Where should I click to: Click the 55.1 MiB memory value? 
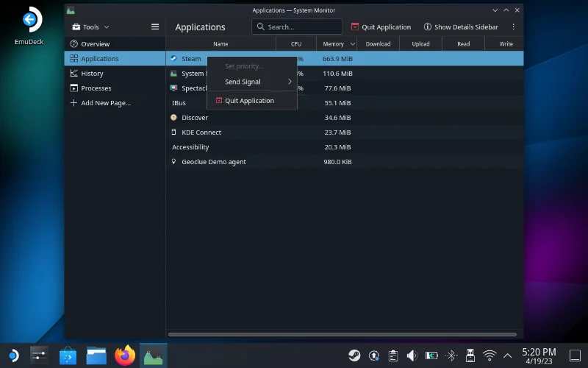[337, 102]
